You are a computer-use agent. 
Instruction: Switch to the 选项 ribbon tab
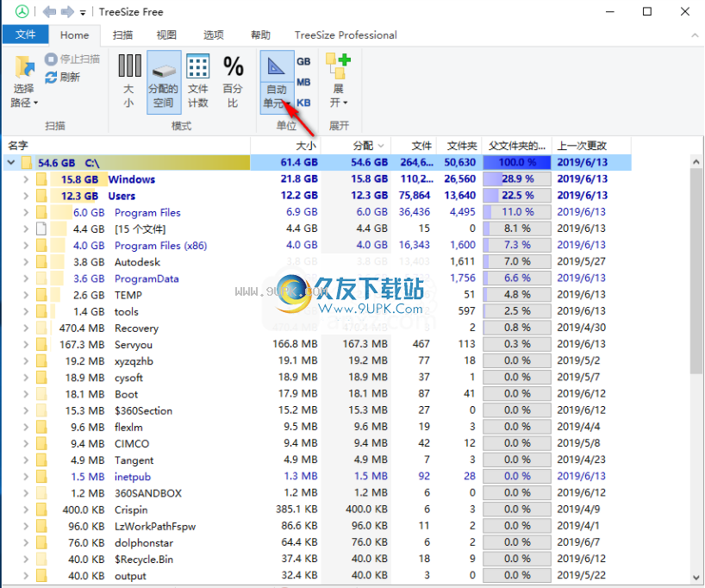tap(214, 35)
